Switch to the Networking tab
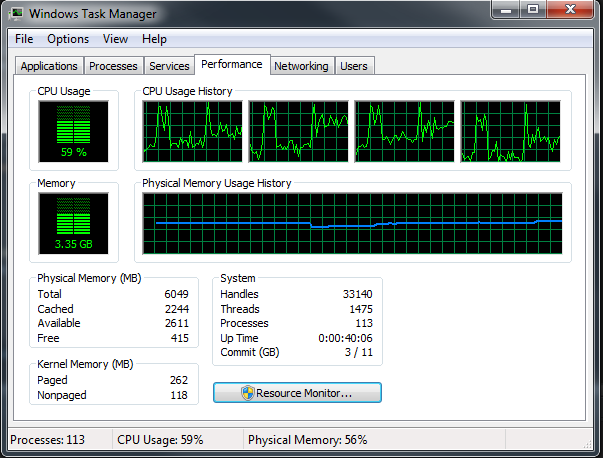603x458 pixels. [x=301, y=66]
